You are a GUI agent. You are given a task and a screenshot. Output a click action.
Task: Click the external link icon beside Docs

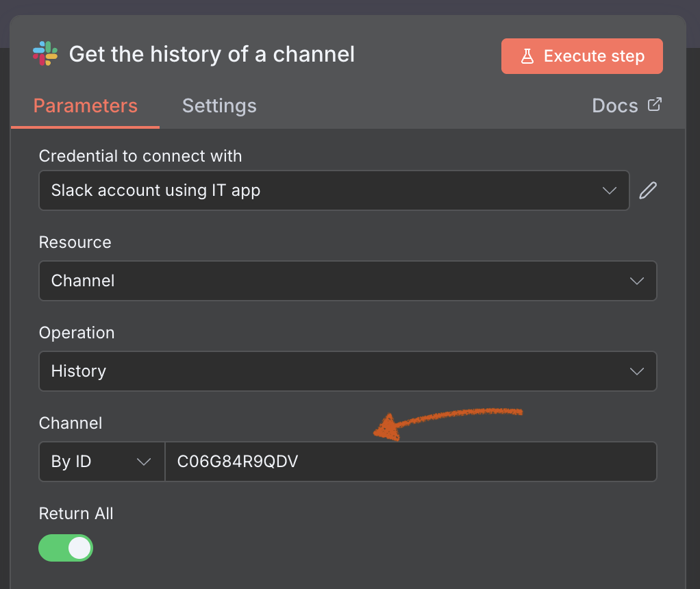click(655, 105)
